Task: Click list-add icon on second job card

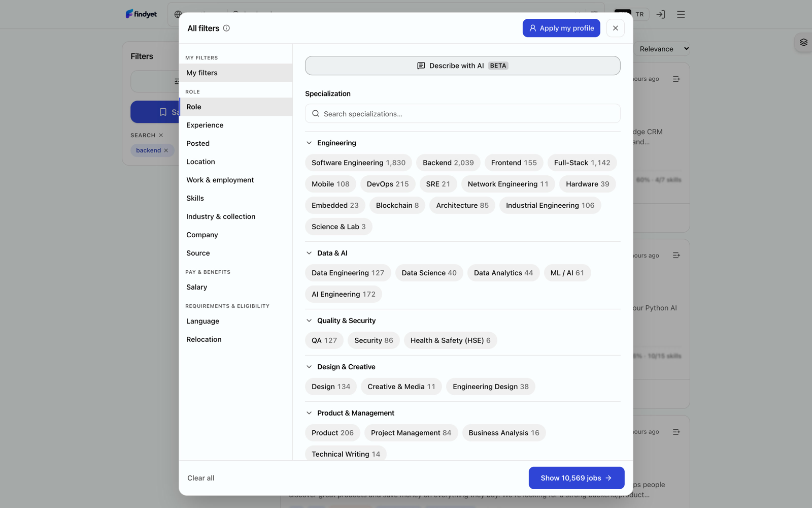Action: [676, 256]
